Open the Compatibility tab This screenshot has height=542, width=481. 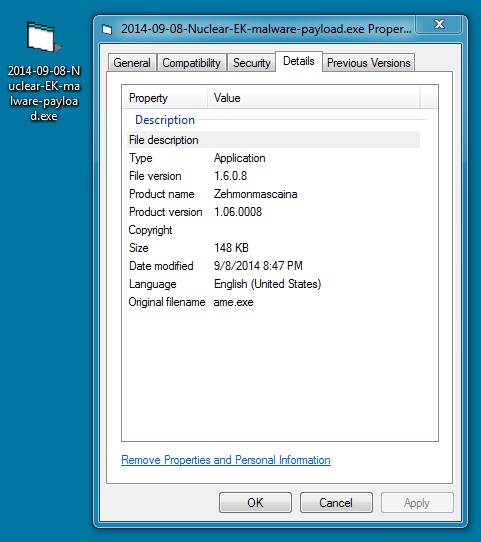coord(191,63)
